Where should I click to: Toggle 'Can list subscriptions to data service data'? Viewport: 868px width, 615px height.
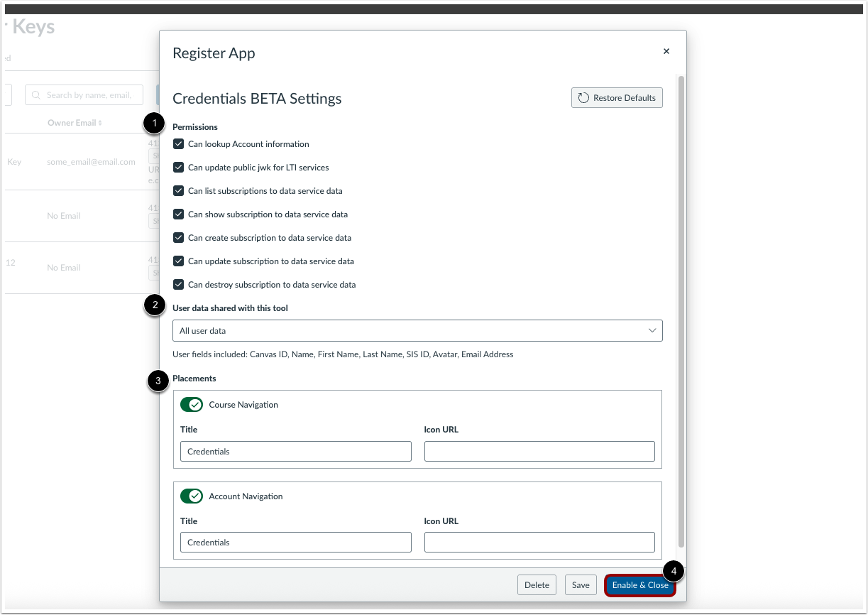(x=179, y=190)
